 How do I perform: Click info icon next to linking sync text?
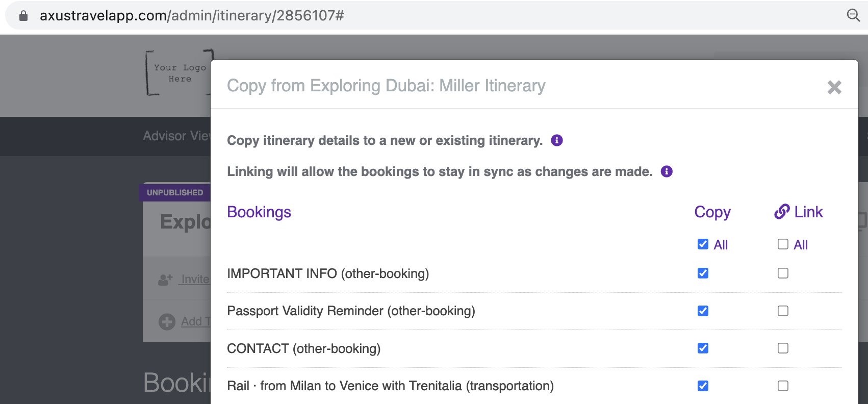pyautogui.click(x=667, y=171)
